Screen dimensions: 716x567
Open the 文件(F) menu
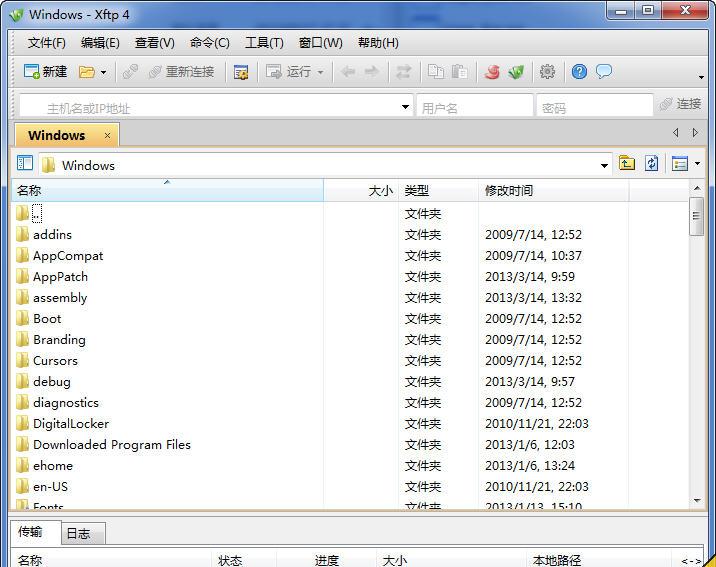coord(47,43)
